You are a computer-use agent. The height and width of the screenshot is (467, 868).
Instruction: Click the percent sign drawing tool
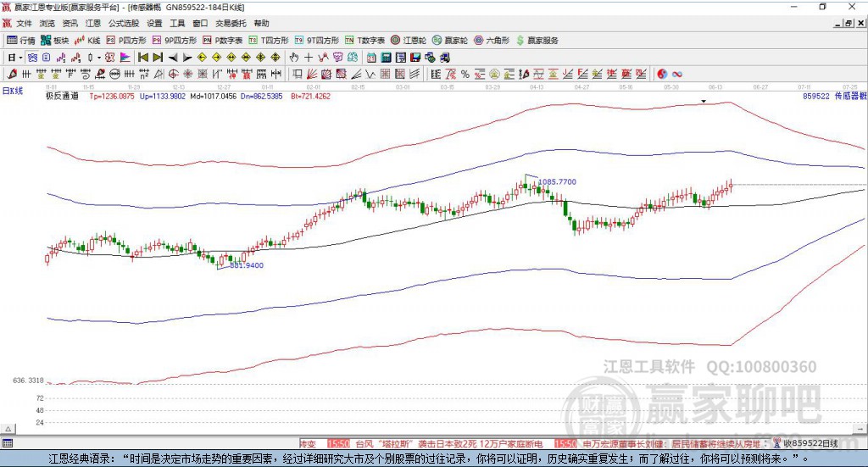pos(465,74)
